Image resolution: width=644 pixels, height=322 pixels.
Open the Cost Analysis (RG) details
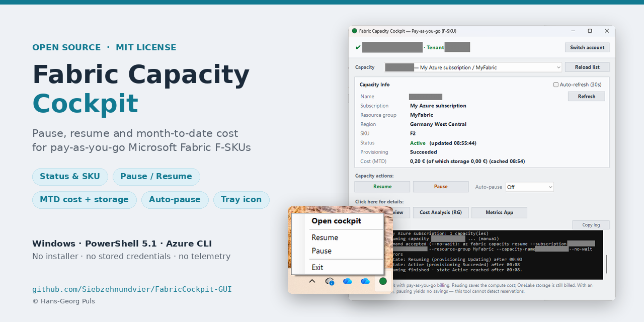(x=441, y=213)
